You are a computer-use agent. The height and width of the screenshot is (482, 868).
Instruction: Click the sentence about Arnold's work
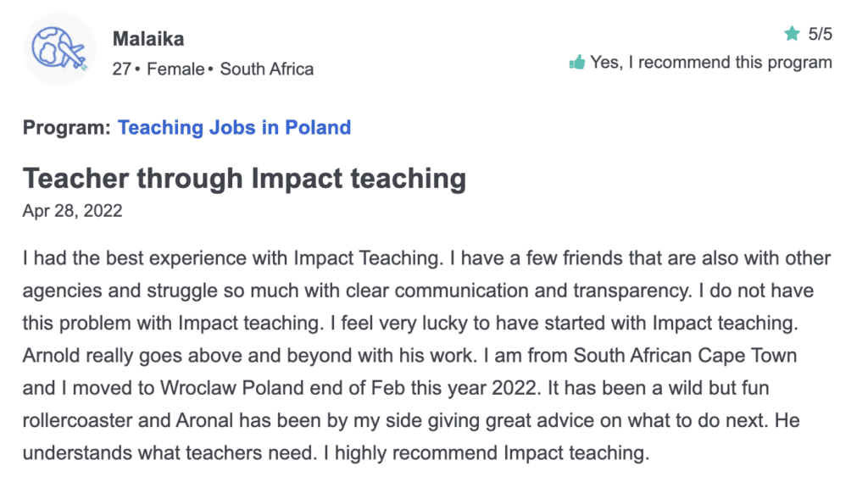(x=250, y=355)
